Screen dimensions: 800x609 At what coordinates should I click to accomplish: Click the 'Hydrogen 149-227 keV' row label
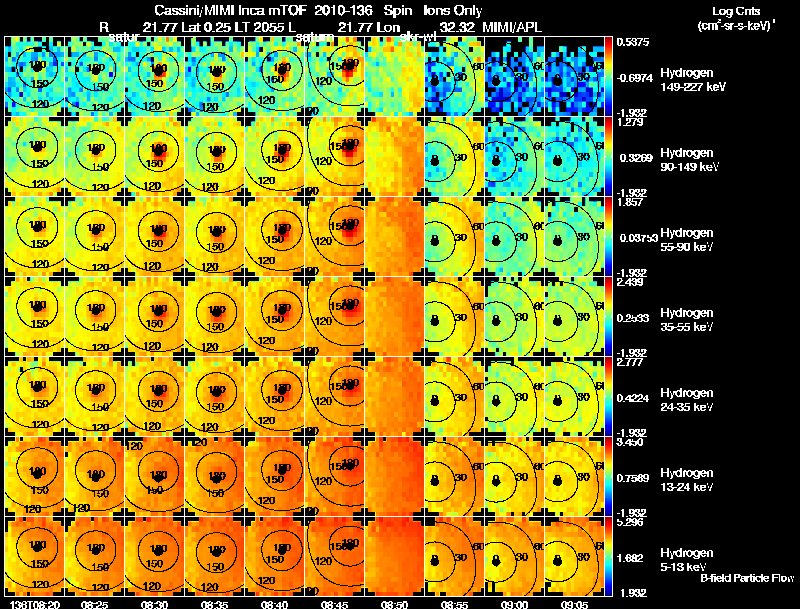[692, 80]
